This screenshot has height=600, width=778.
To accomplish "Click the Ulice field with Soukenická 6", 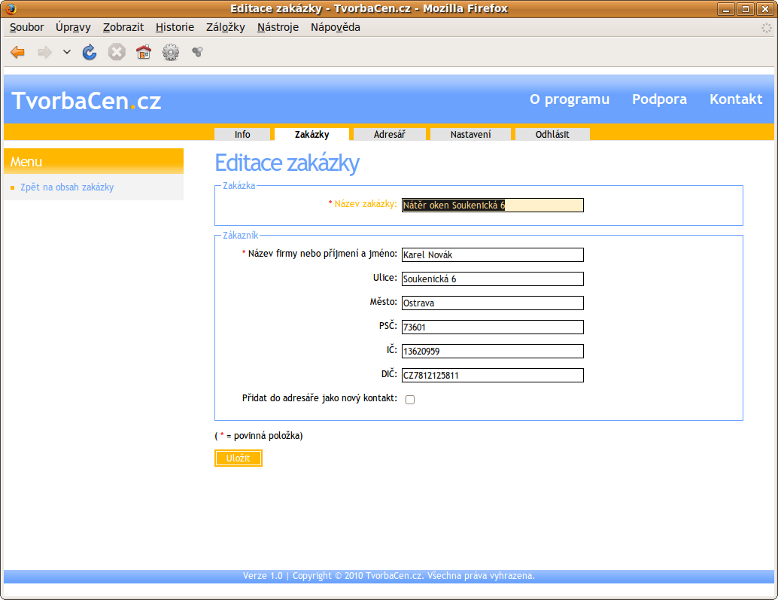I will tap(493, 279).
